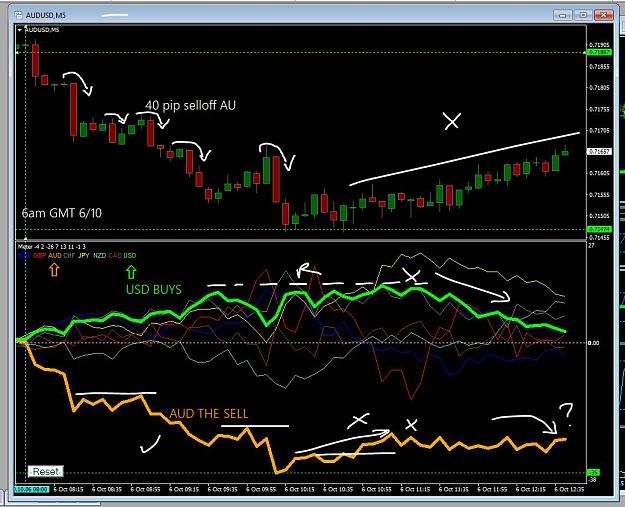This screenshot has height=507, width=625.
Task: Click the 6 Oct 08:15 time label
Action: 68,489
